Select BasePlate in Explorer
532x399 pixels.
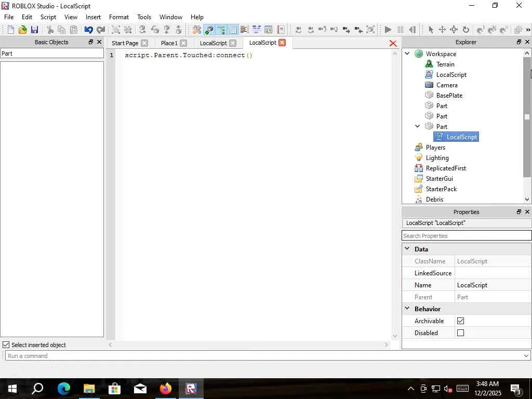449,96
